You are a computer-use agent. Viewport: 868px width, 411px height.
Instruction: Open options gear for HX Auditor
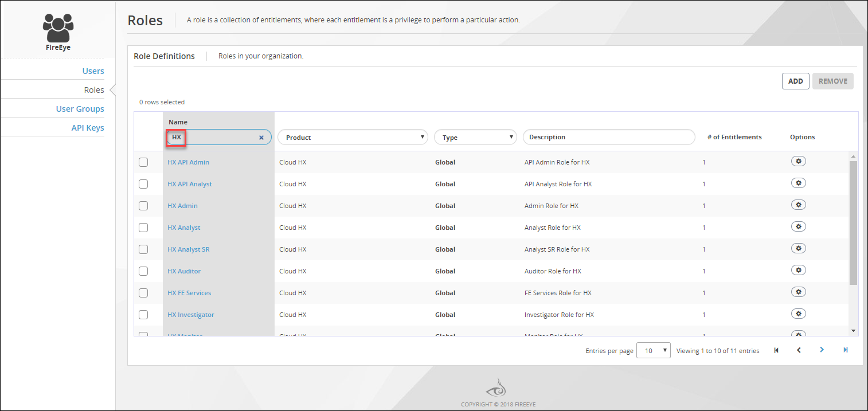click(798, 270)
